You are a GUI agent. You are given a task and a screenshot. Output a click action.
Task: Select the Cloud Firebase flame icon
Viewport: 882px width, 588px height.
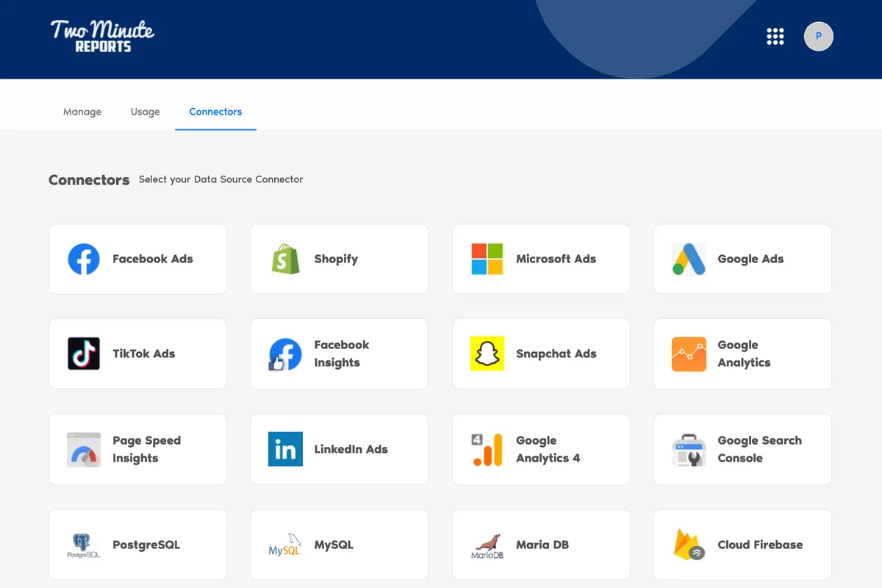pos(689,545)
